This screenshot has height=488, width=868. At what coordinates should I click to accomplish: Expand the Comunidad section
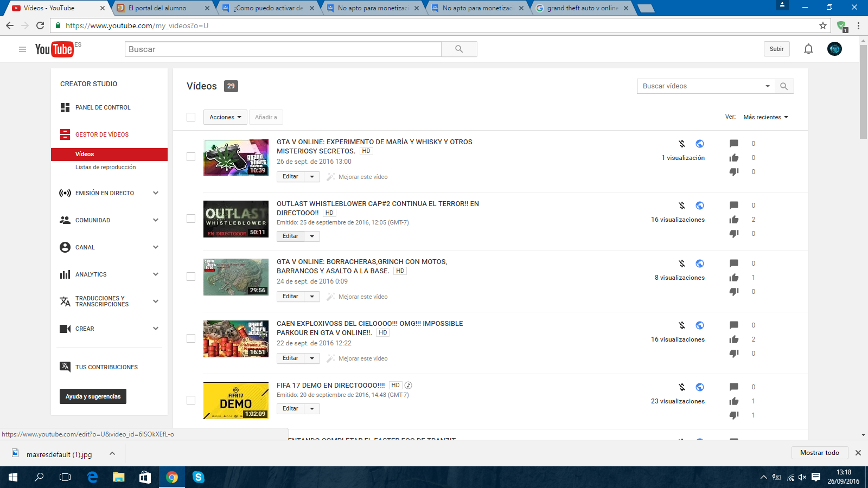tap(156, 220)
